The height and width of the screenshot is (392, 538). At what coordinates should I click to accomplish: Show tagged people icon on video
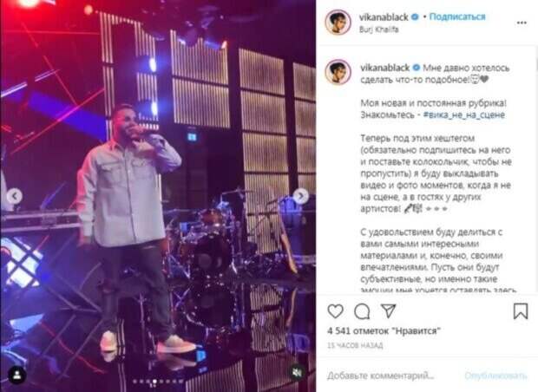click(16, 375)
